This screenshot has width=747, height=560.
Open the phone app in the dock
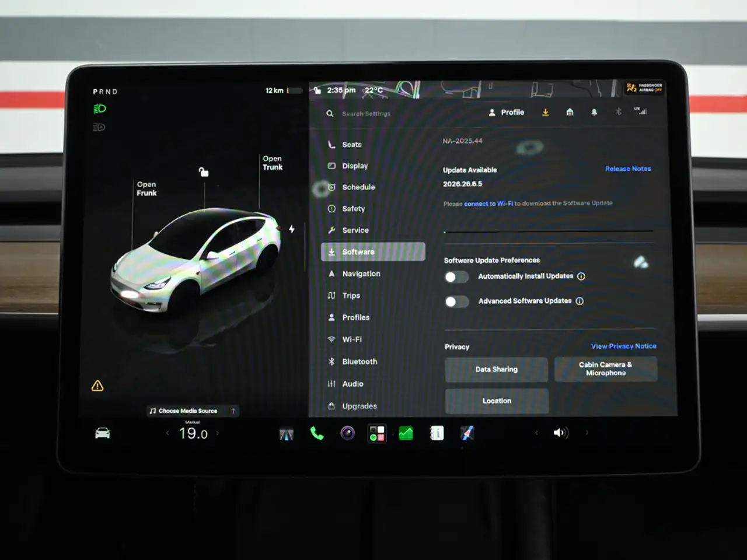point(317,433)
